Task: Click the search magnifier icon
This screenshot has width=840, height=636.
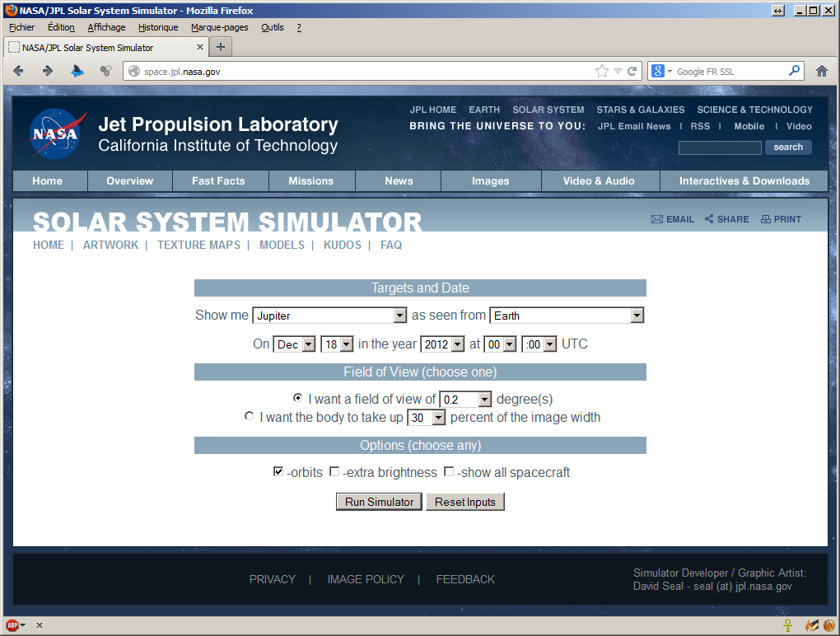Action: (x=795, y=71)
